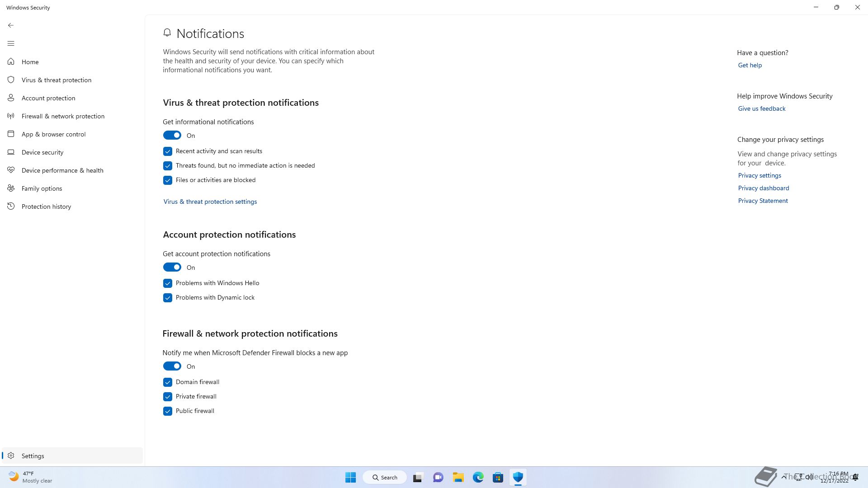The image size is (868, 488).
Task: Open Virus & threat protection menu item
Action: tap(72, 80)
